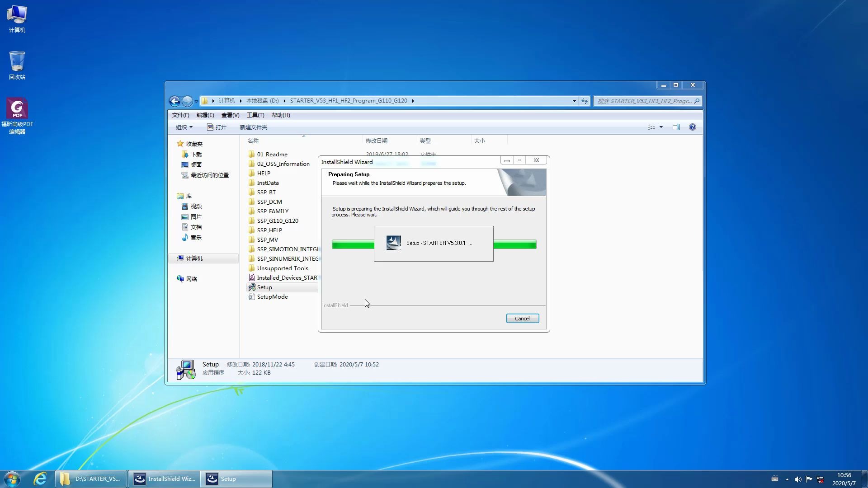Show hidden tray icons arrow
This screenshot has height=488, width=868.
787,479
